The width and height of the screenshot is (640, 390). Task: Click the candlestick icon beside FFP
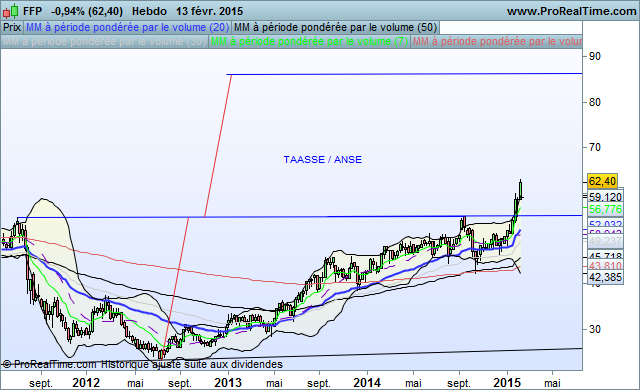tap(11, 11)
